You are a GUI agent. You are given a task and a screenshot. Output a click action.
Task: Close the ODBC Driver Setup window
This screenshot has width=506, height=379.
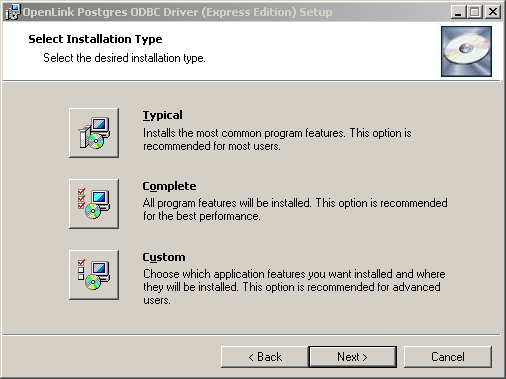pos(493,12)
